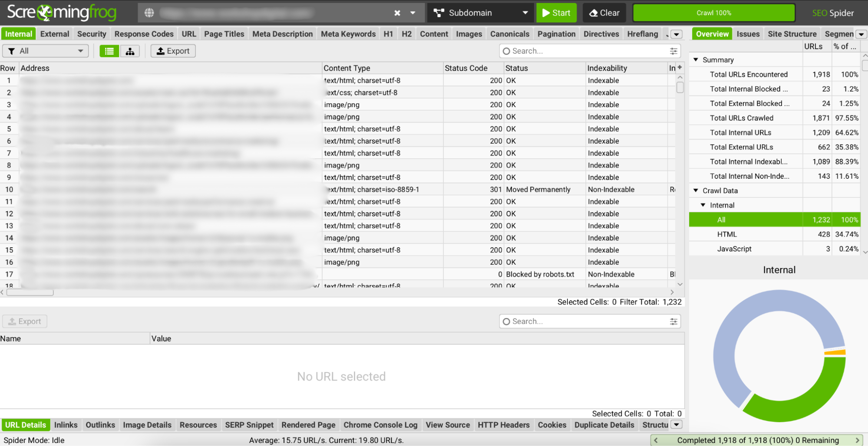Screen dimensions: 868x446
Task: Open the SERP Snippet bottom tab
Action: pyautogui.click(x=249, y=425)
